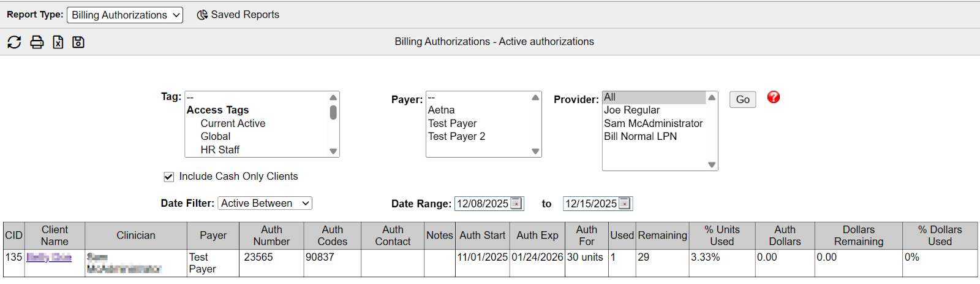Select All in Provider list
980x284 pixels.
(x=654, y=98)
